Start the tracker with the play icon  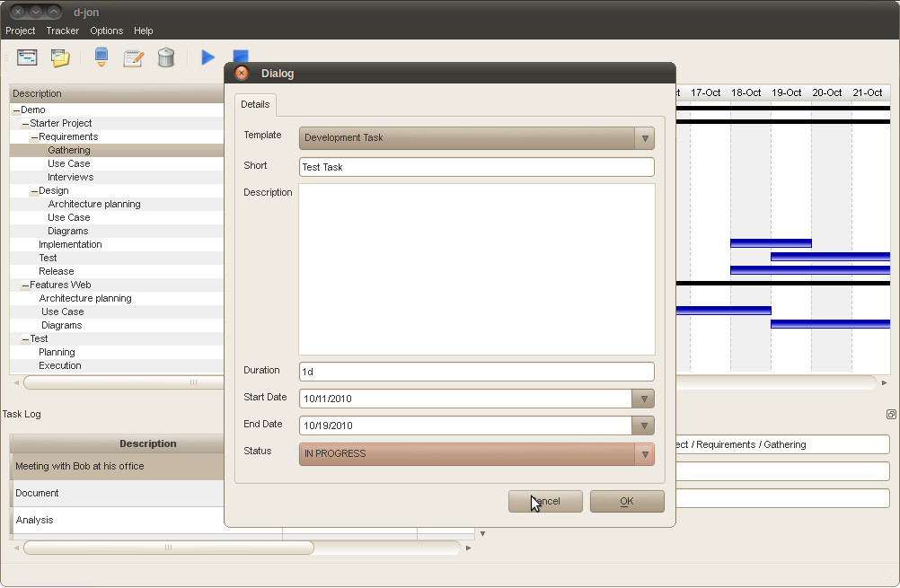[x=207, y=57]
